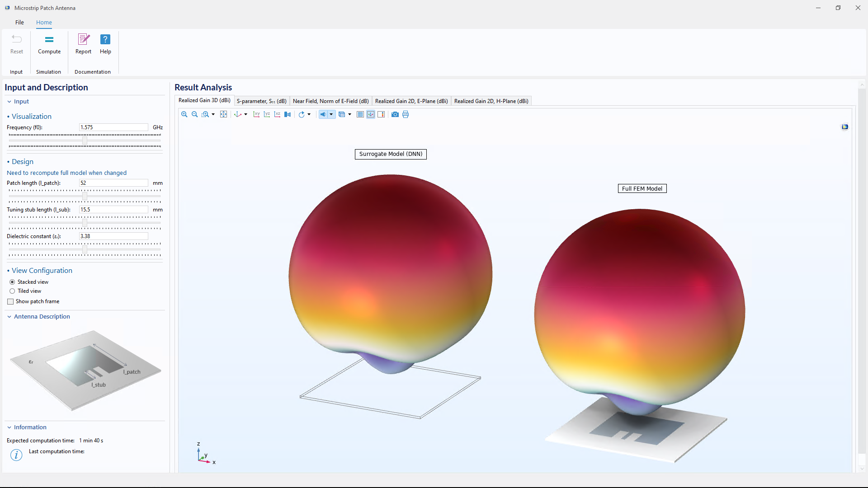The height and width of the screenshot is (488, 868).
Task: Toggle the color legend icon
Action: [381, 115]
